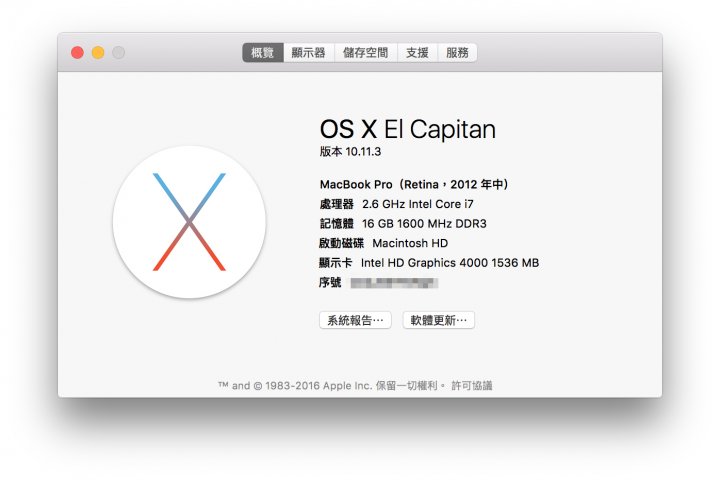
Task: Open the 服務 service tab
Action: [457, 53]
